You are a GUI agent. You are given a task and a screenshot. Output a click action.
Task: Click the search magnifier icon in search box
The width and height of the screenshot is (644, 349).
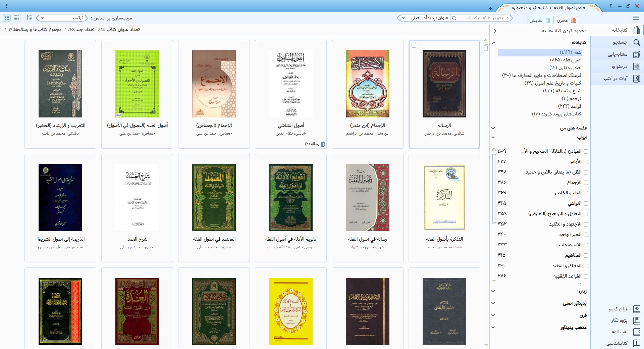[454, 18]
